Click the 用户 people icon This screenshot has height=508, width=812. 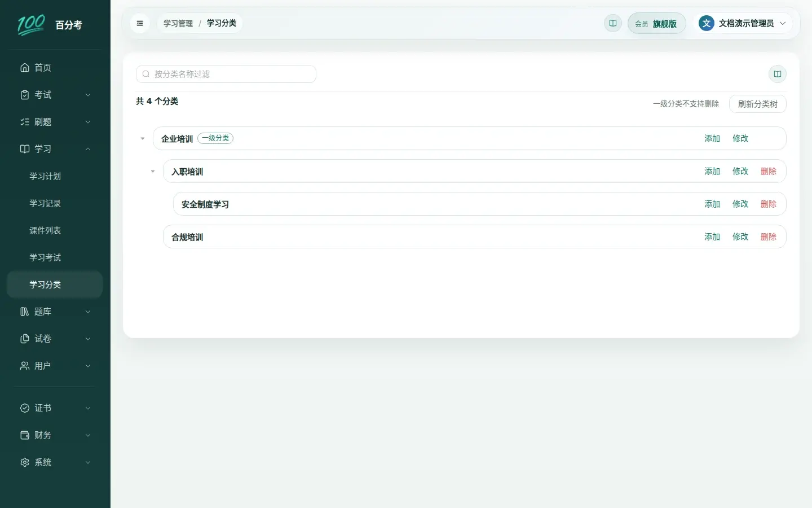pyautogui.click(x=25, y=366)
